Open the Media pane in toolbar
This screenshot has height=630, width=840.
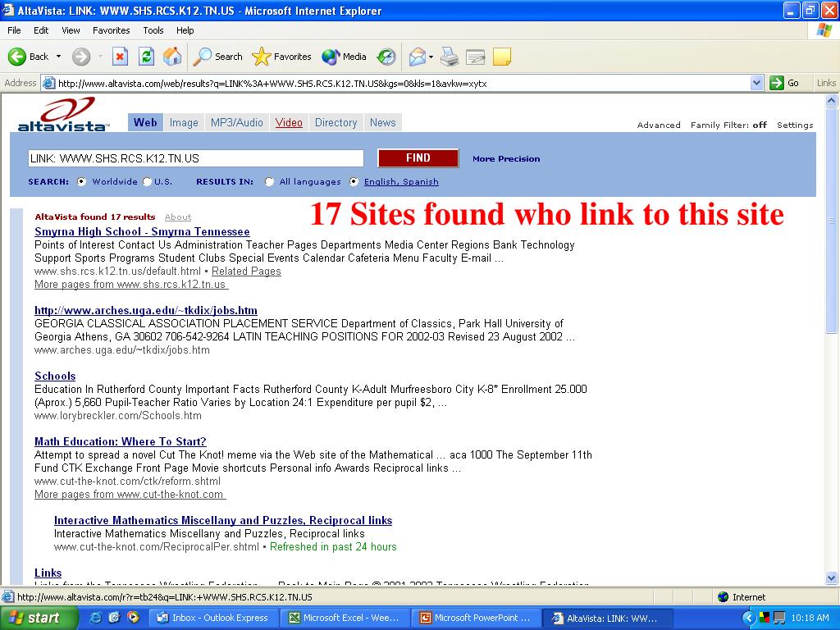(x=344, y=57)
